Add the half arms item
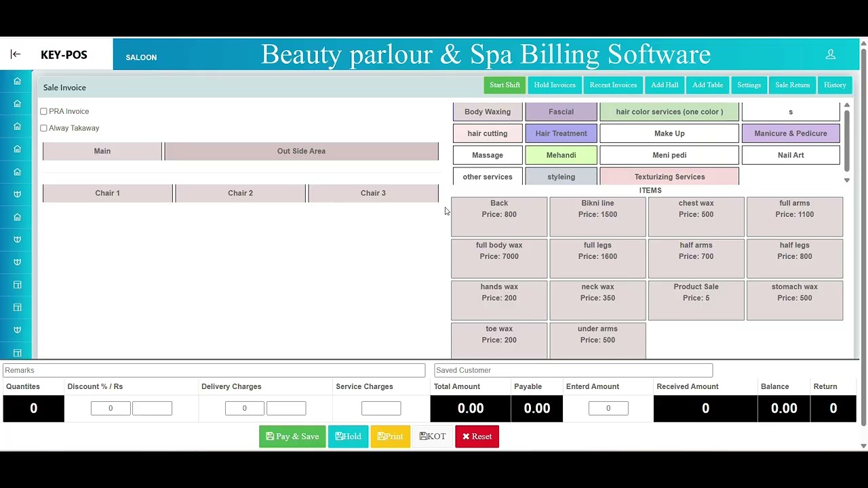This screenshot has width=868, height=488. 696,258
